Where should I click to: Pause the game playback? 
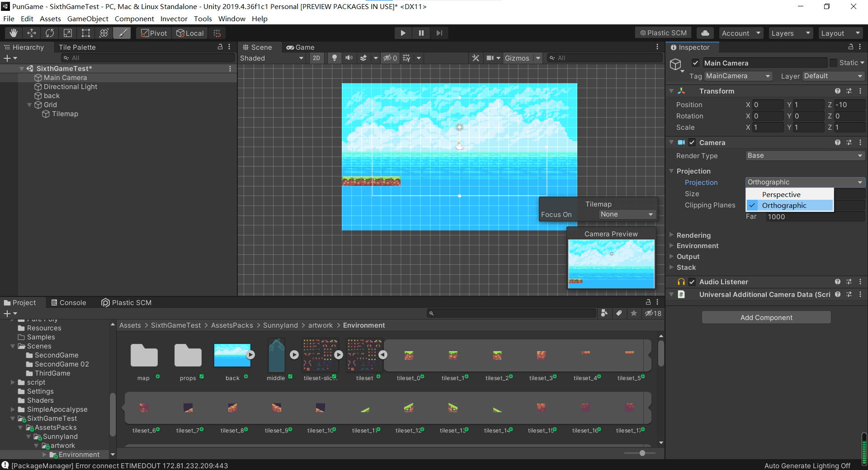421,33
